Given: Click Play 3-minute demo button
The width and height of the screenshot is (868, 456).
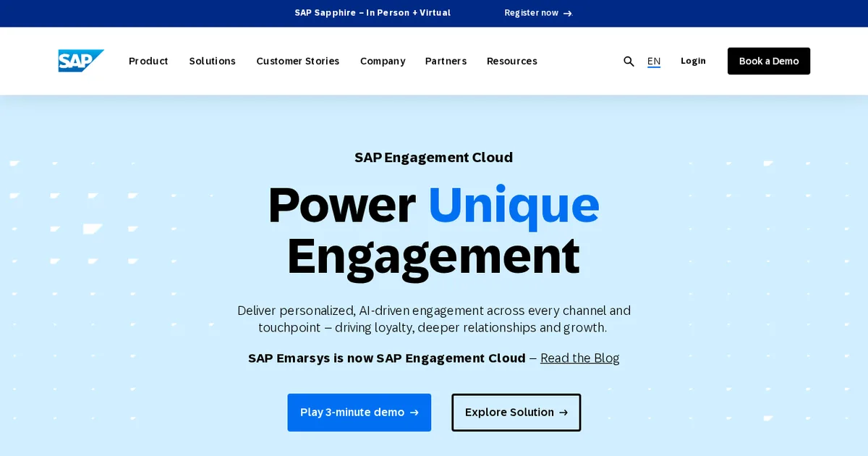Looking at the screenshot, I should click(359, 413).
